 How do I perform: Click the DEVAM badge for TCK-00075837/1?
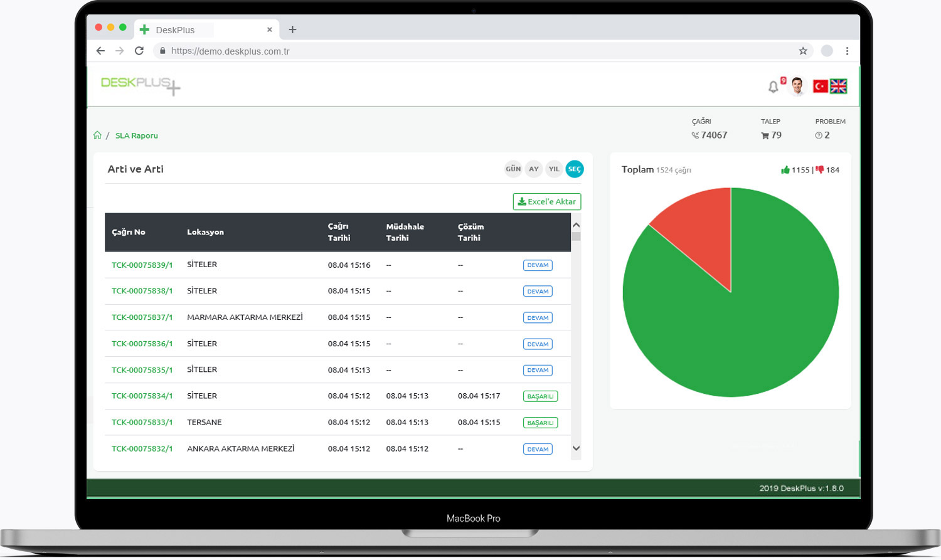[x=538, y=318]
